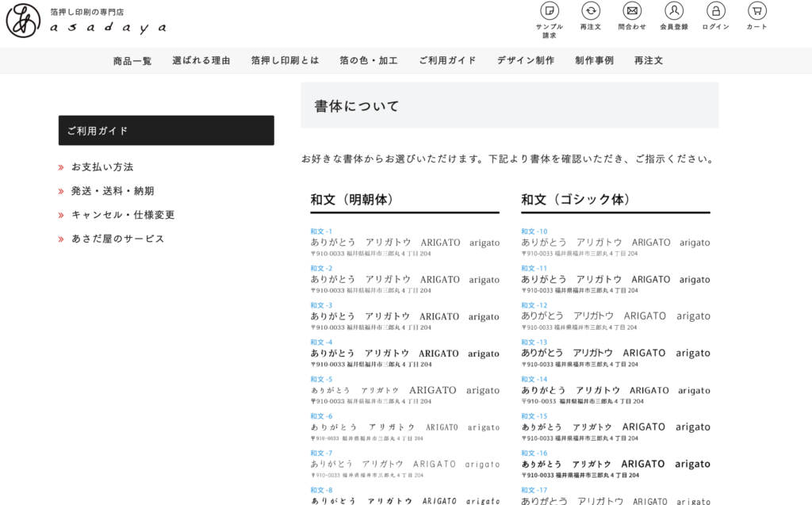Select 選ばれる理由 menu item
The image size is (812, 505).
click(201, 60)
